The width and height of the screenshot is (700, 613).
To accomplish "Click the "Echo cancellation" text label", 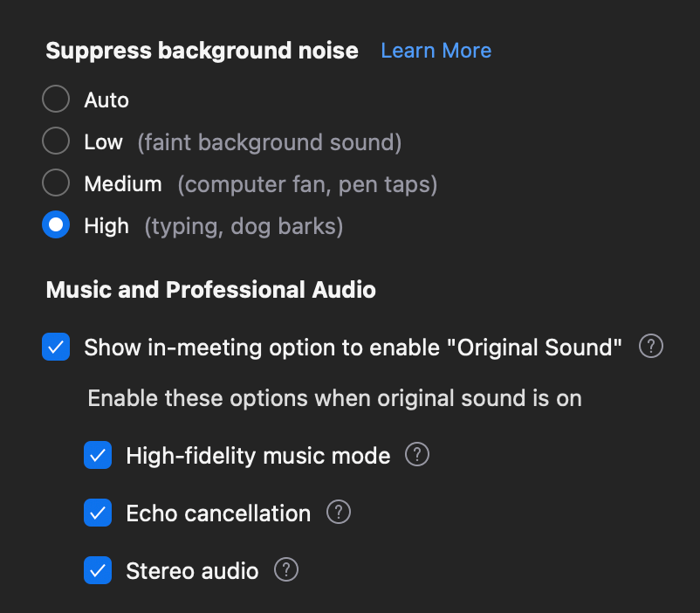I will point(218,513).
